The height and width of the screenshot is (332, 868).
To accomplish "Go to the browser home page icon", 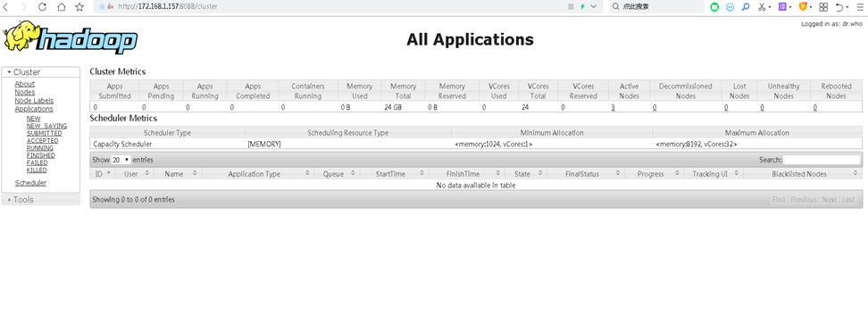I will 61,6.
